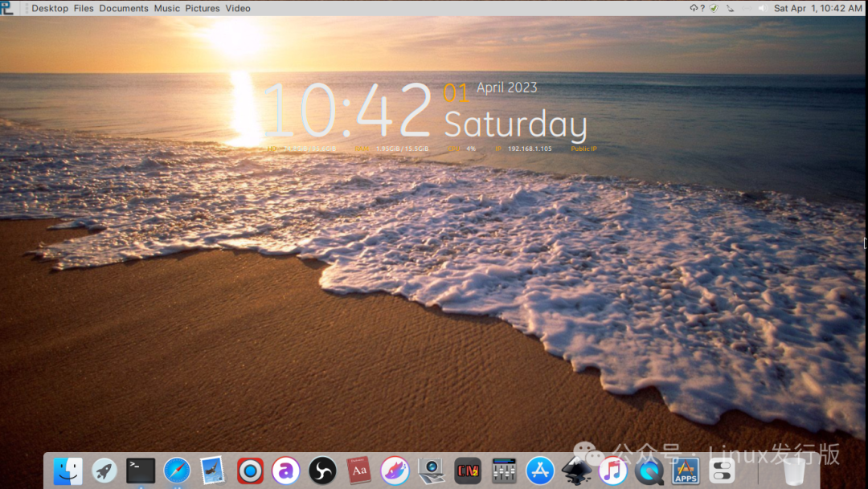
Task: Click the help question mark in the menu bar
Action: pos(702,8)
